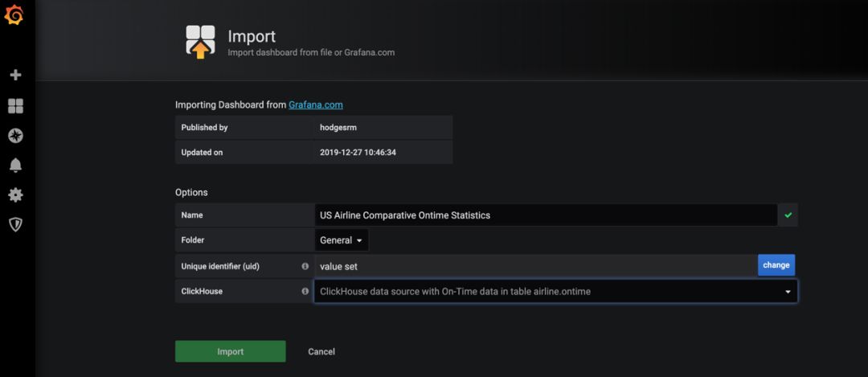This screenshot has width=868, height=377.
Task: Open the Server Admin shield icon
Action: (x=15, y=224)
